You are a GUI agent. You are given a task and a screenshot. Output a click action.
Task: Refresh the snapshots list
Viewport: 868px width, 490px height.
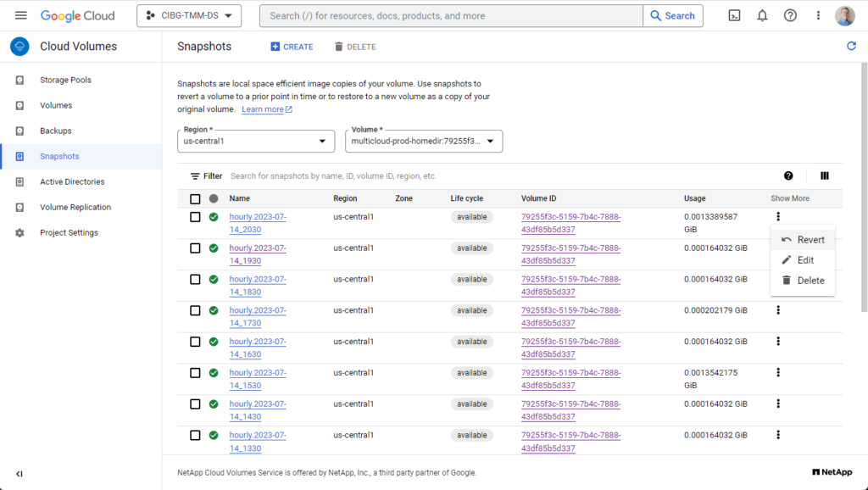[851, 46]
